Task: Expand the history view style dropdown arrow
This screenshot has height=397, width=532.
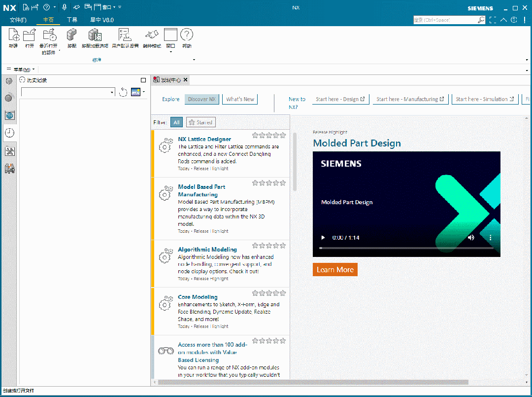Action: coord(144,92)
